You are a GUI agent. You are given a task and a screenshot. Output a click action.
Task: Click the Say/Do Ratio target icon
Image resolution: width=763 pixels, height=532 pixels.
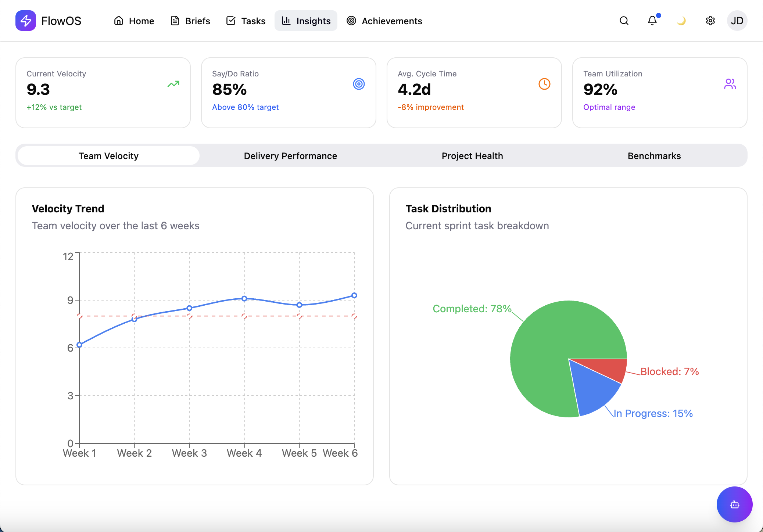point(359,84)
